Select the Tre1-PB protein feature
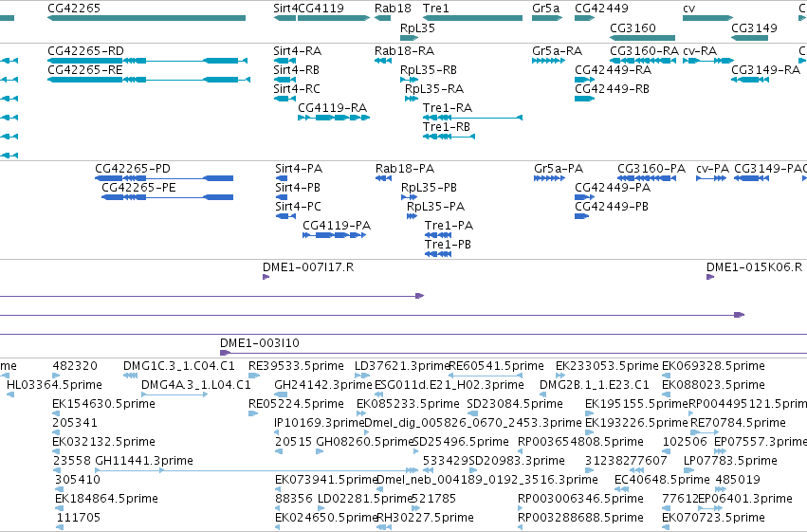This screenshot has height=532, width=807. coord(438,254)
